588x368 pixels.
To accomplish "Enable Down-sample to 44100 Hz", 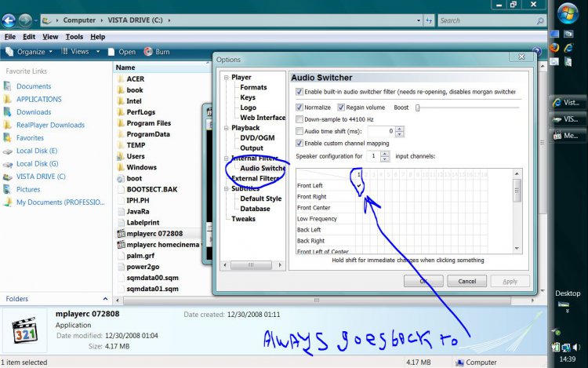I will [299, 119].
